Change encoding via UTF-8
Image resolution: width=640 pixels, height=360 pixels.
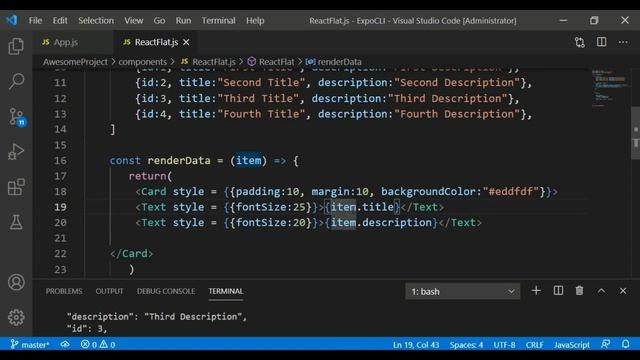click(x=504, y=344)
